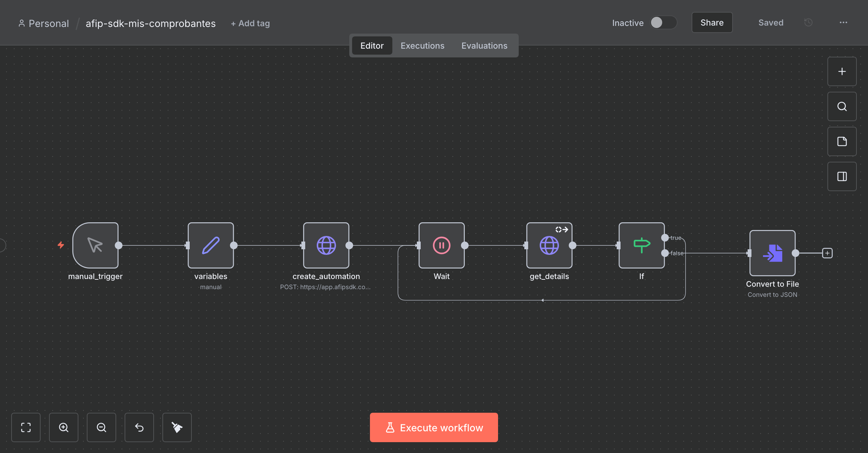Select the variables edit node
Screen dimensions: 868x453
coord(211,245)
